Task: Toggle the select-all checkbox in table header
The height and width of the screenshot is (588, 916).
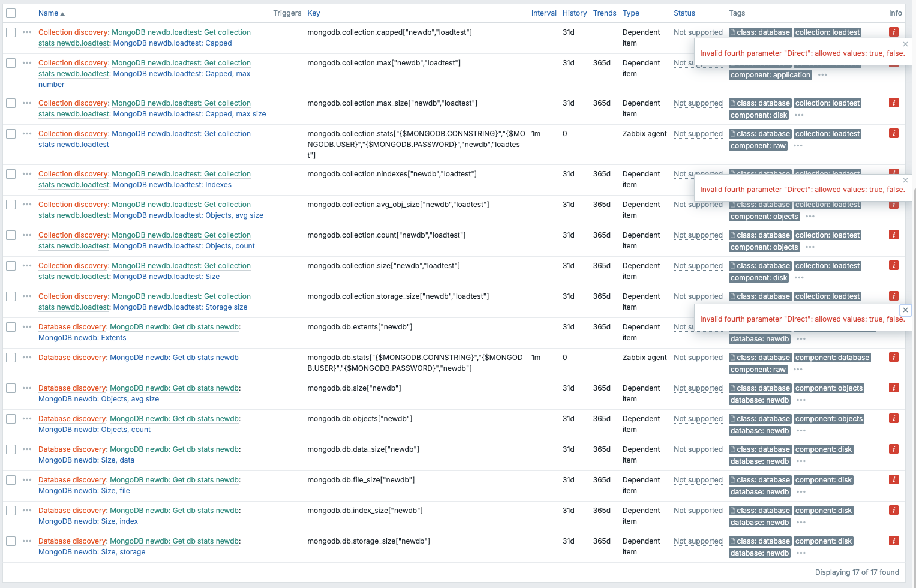Action: click(11, 13)
